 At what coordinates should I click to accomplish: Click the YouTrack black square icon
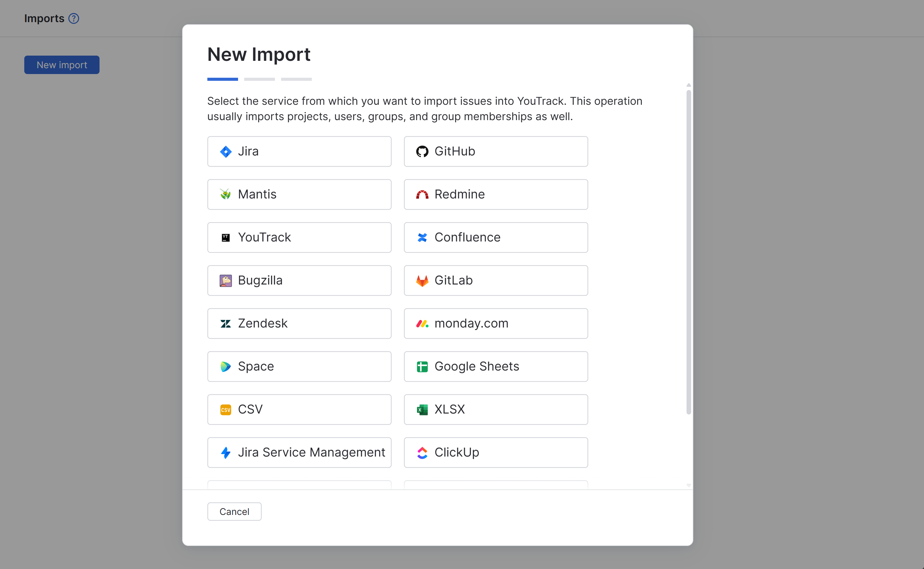(226, 237)
